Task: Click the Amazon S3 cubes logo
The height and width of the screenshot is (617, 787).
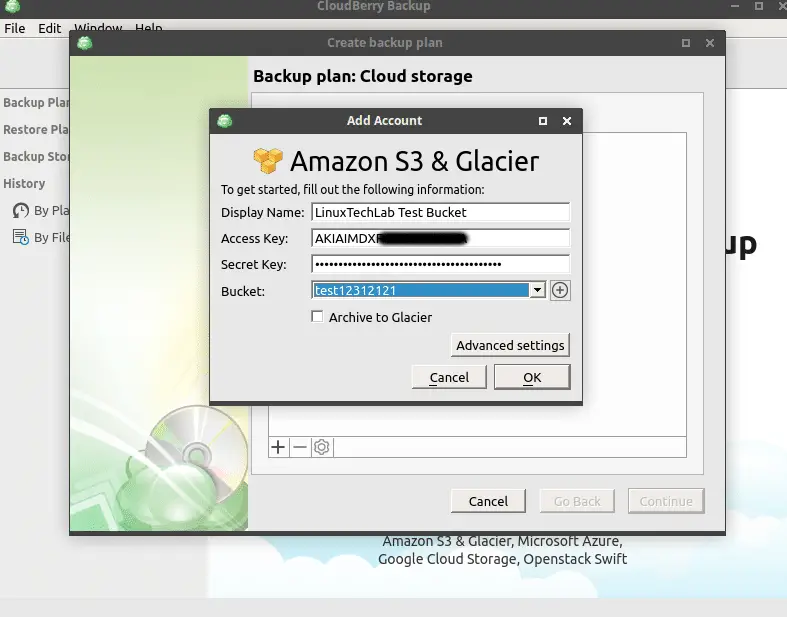Action: [268, 161]
